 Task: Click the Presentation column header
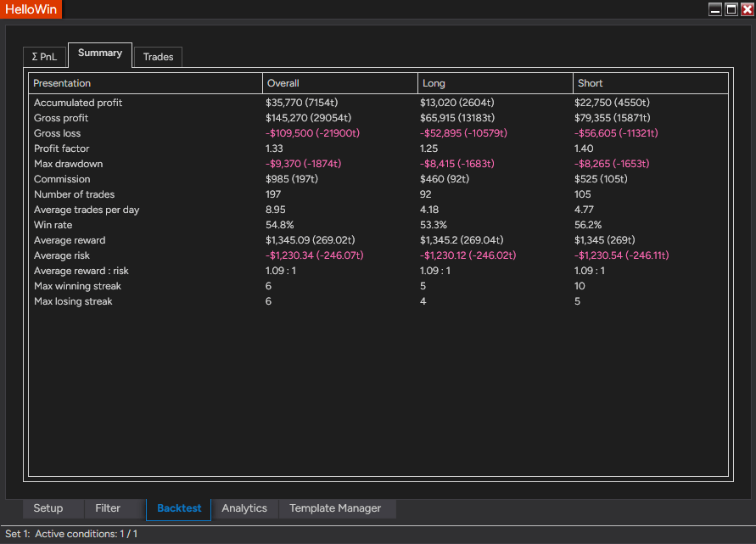tap(145, 83)
